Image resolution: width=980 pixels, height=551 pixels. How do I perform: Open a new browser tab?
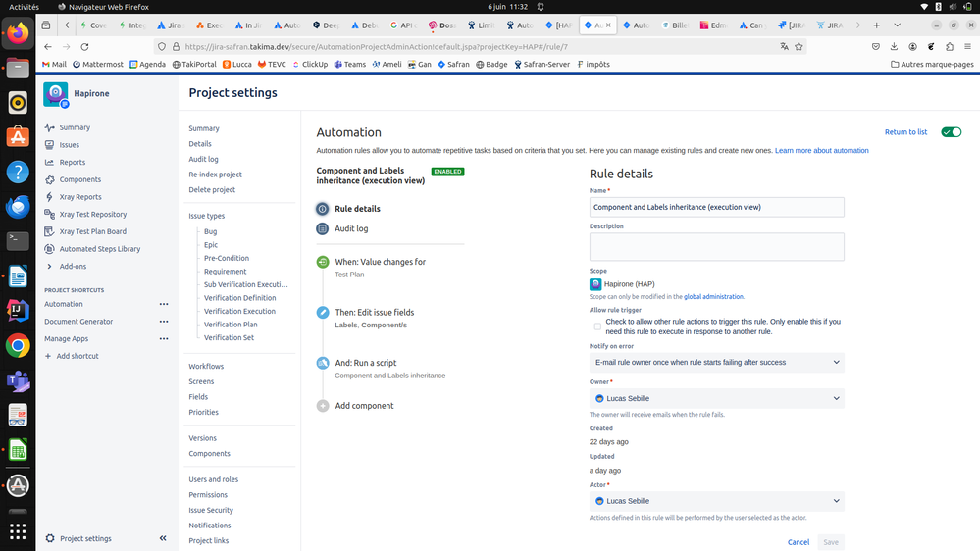coord(876,25)
